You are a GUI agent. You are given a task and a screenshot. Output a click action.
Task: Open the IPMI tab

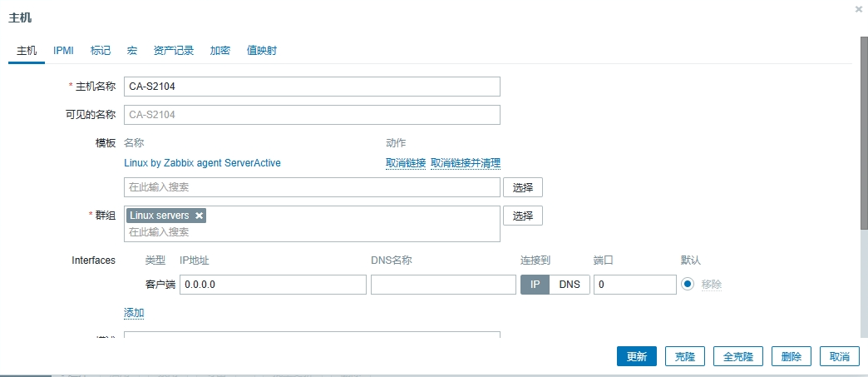[63, 51]
